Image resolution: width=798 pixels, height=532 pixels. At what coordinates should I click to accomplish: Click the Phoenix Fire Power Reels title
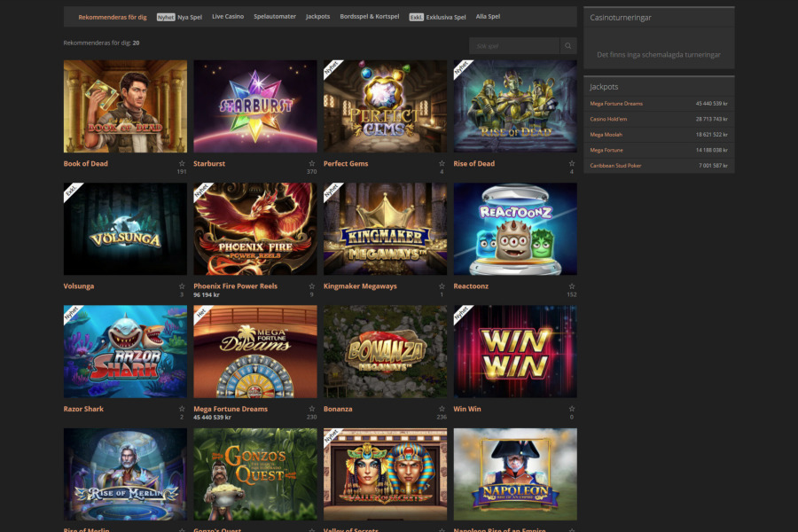click(235, 286)
